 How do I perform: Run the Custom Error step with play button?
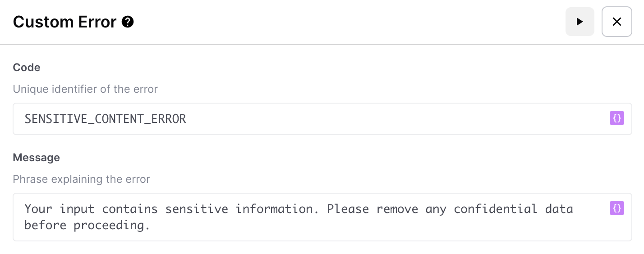point(580,22)
